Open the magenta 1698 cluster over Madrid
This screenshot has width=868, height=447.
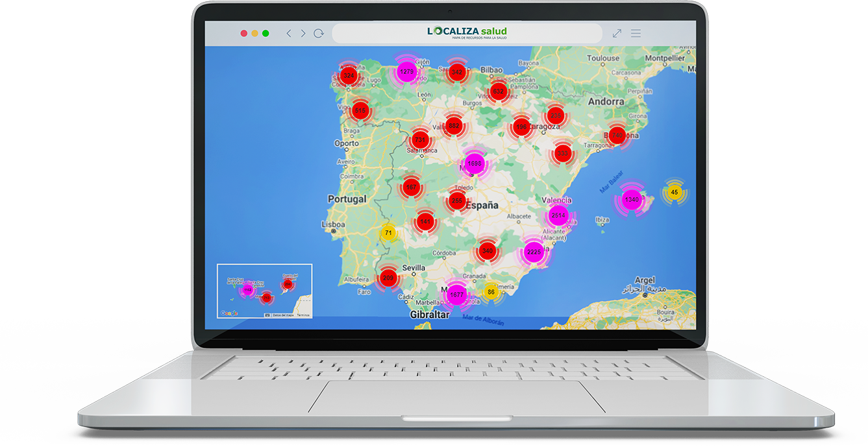coord(475,163)
